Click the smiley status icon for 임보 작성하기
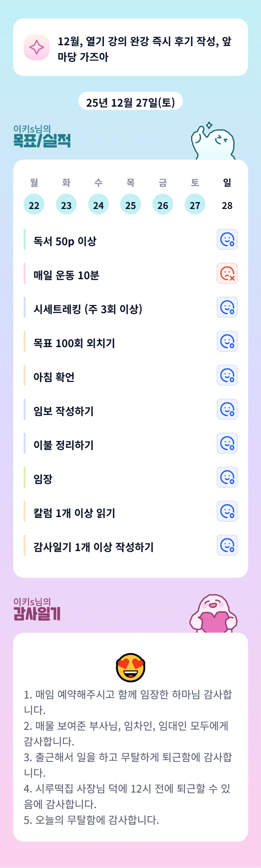The height and width of the screenshot is (868, 261). click(227, 409)
